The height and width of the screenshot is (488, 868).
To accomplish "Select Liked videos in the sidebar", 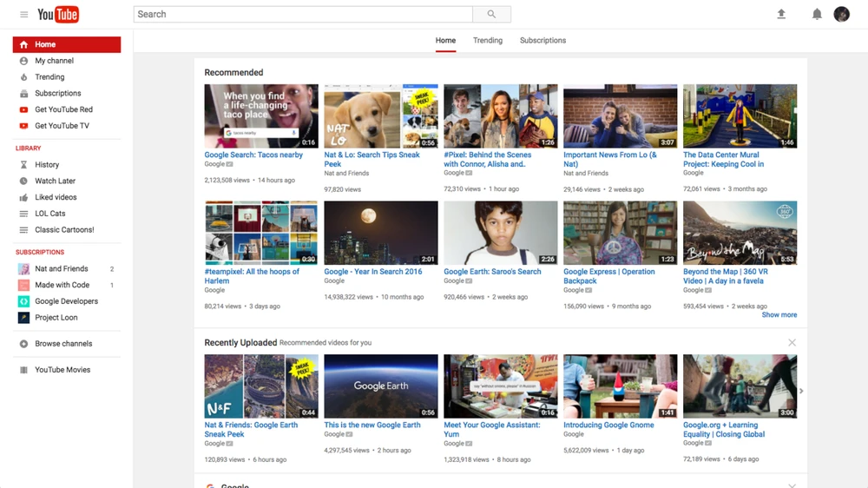I will [x=56, y=197].
